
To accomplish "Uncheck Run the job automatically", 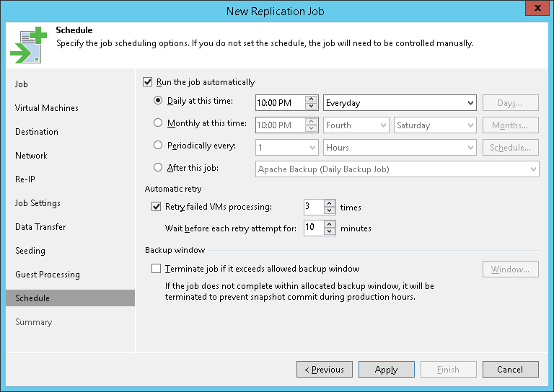I will [x=149, y=82].
